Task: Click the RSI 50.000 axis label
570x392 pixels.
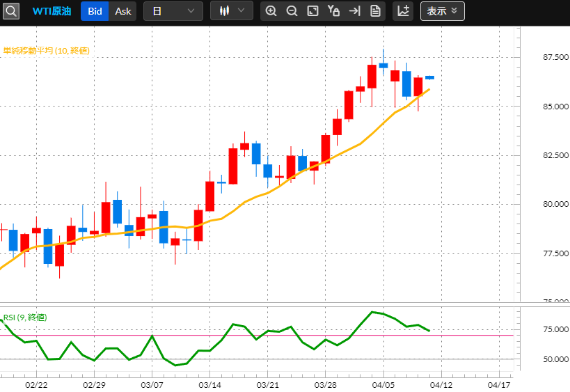Action: (555, 359)
